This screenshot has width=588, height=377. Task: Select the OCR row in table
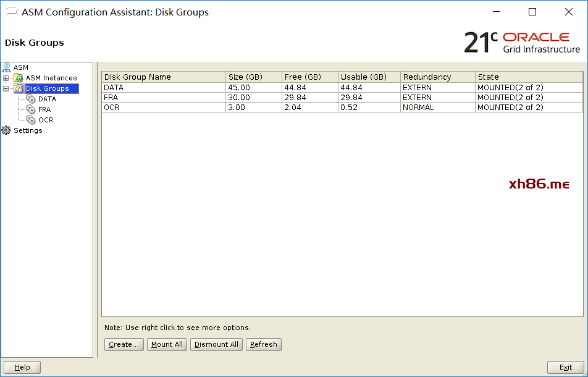pyautogui.click(x=163, y=107)
